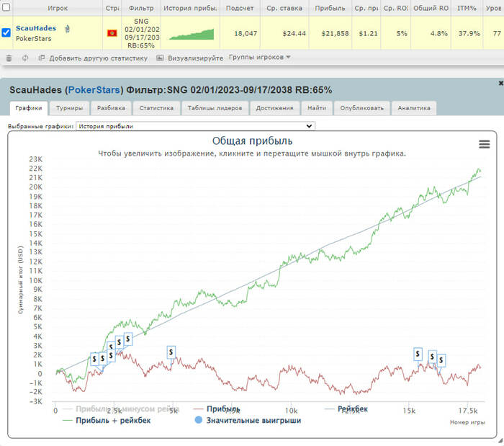Open the Выбранные графики История прибыли dropdown
This screenshot has height=446, width=504.
point(195,126)
